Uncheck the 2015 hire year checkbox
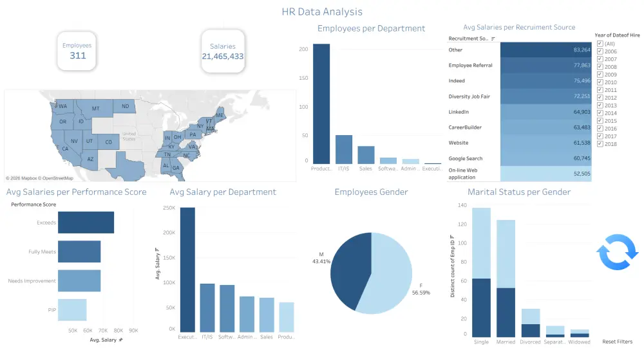This screenshot has width=644, height=348. [600, 121]
